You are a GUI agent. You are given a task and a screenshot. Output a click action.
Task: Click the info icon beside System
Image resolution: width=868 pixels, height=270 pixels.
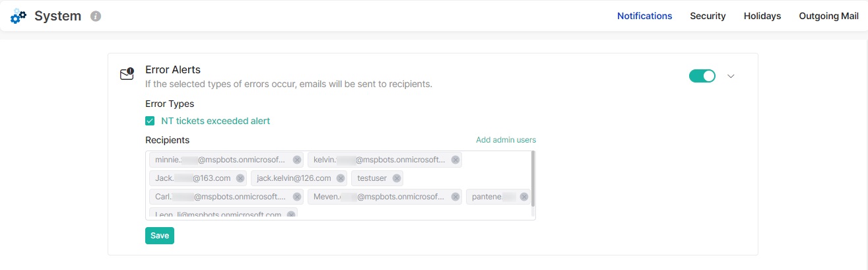click(96, 17)
